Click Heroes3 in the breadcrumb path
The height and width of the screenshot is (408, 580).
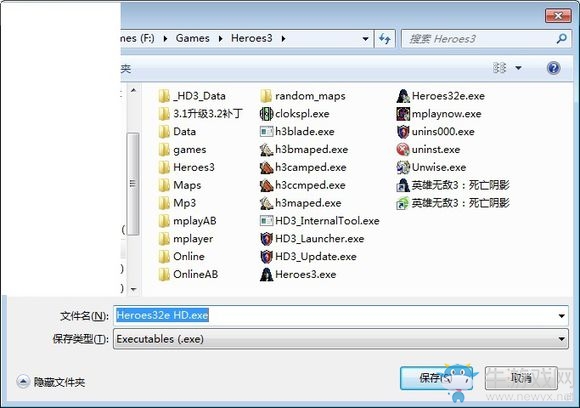(x=252, y=38)
